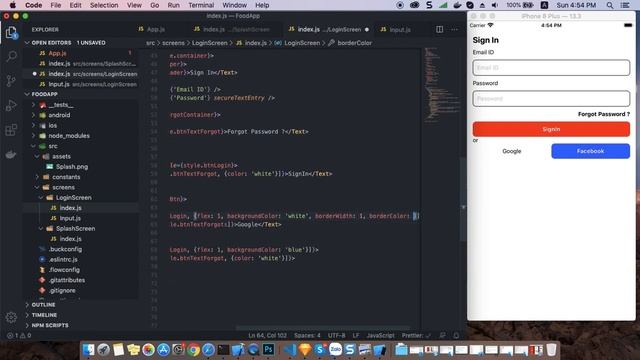Open App Store from the Dock

163,350
